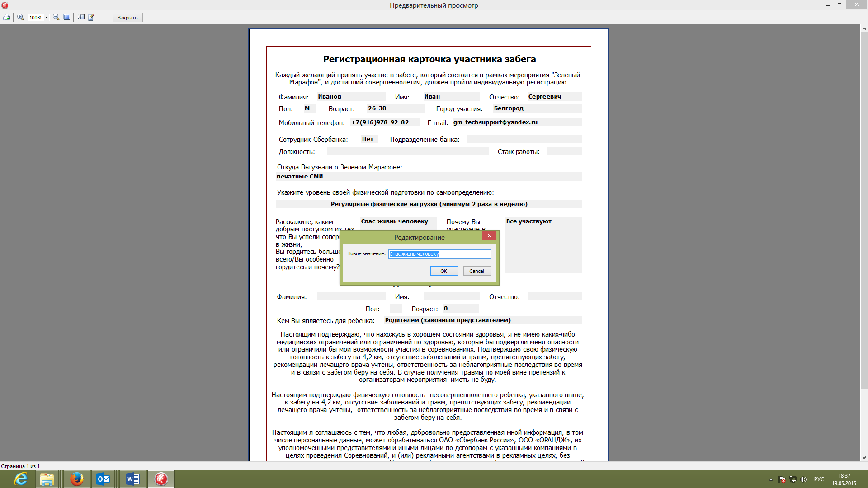Open Internet Explorer from the taskbar
The width and height of the screenshot is (868, 488).
pos(21,479)
